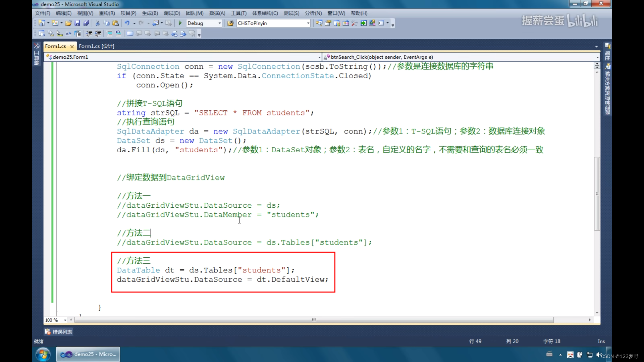
Task: Open the 帮助(H) menu
Action: [359, 13]
